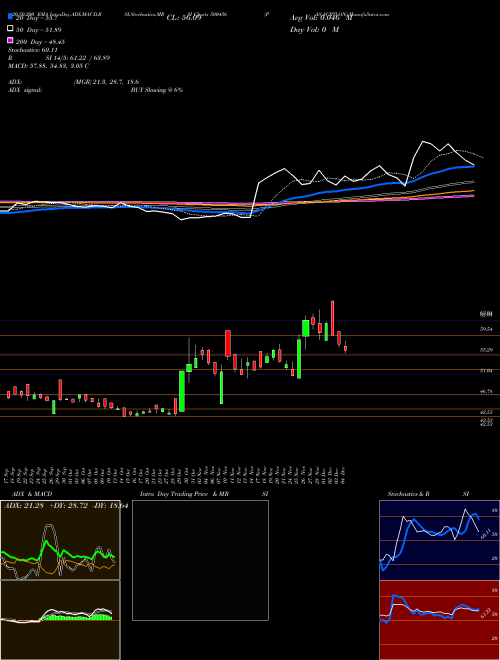Click the 'Stochastics & R' panel title
The width and height of the screenshot is (500, 660).
tap(409, 494)
